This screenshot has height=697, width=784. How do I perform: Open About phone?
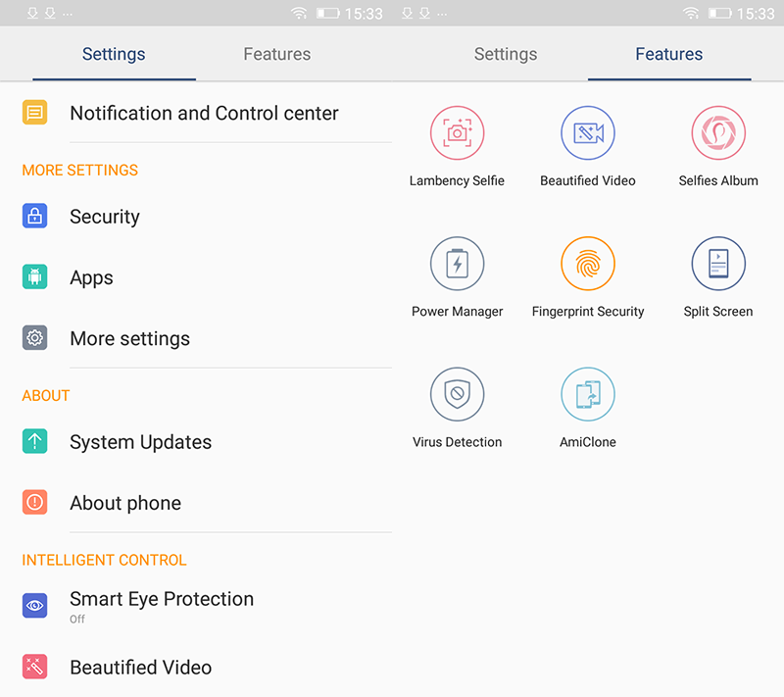click(196, 503)
